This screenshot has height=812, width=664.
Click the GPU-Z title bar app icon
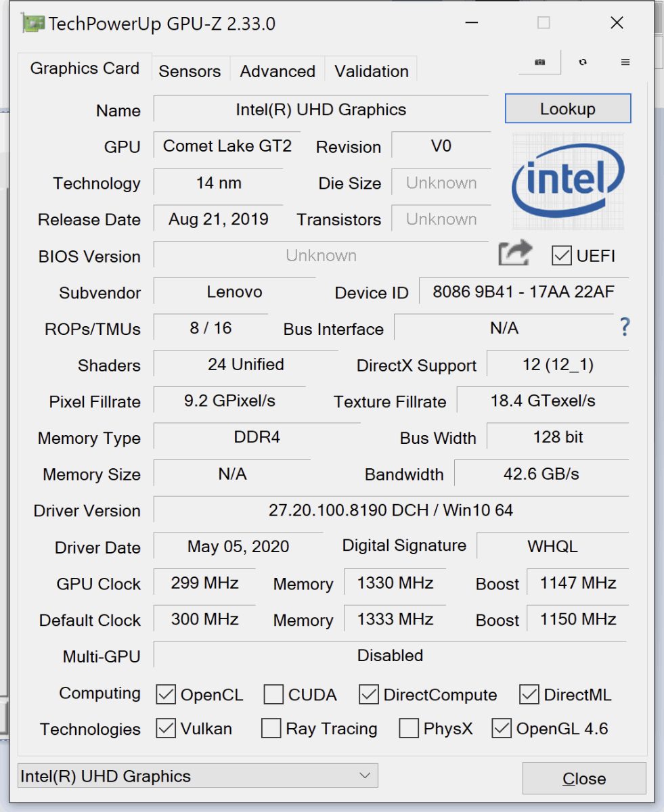click(x=32, y=24)
